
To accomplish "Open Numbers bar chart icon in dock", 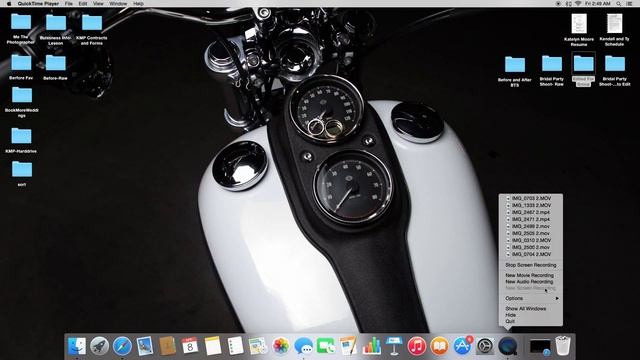I will pyautogui.click(x=371, y=346).
